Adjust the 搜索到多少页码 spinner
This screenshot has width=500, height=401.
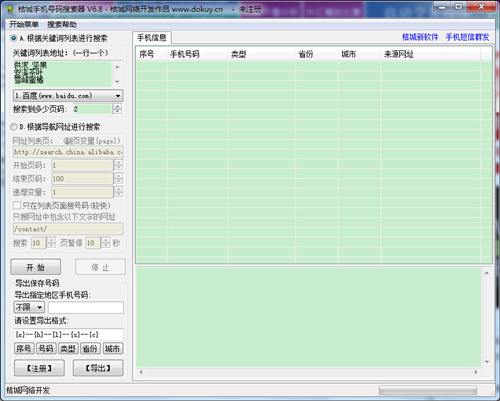[117, 109]
